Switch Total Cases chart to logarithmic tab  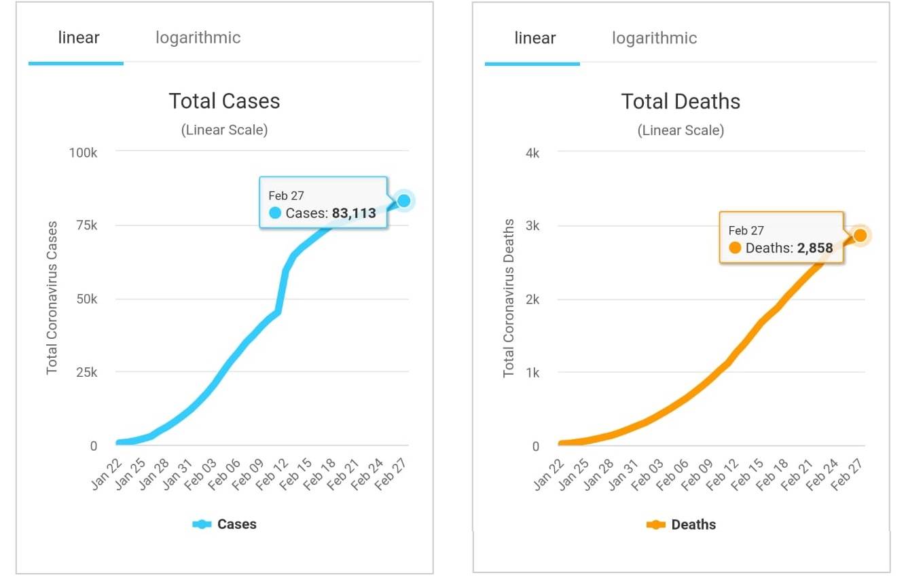coord(198,38)
